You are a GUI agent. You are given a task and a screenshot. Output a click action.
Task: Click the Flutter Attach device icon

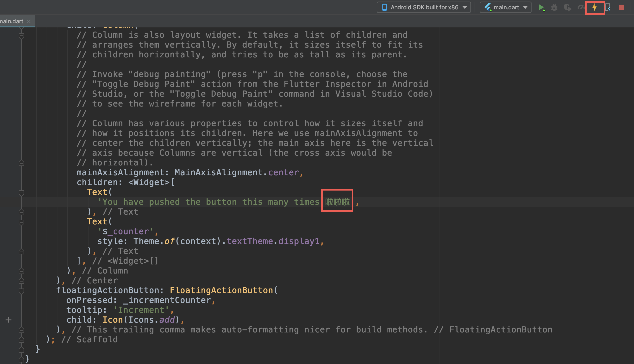point(608,7)
